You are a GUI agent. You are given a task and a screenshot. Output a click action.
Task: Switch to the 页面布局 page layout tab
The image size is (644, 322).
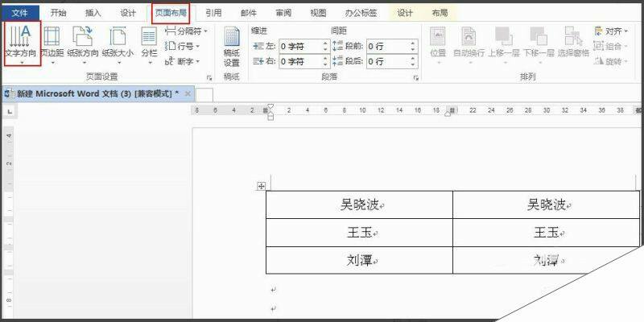tap(171, 13)
